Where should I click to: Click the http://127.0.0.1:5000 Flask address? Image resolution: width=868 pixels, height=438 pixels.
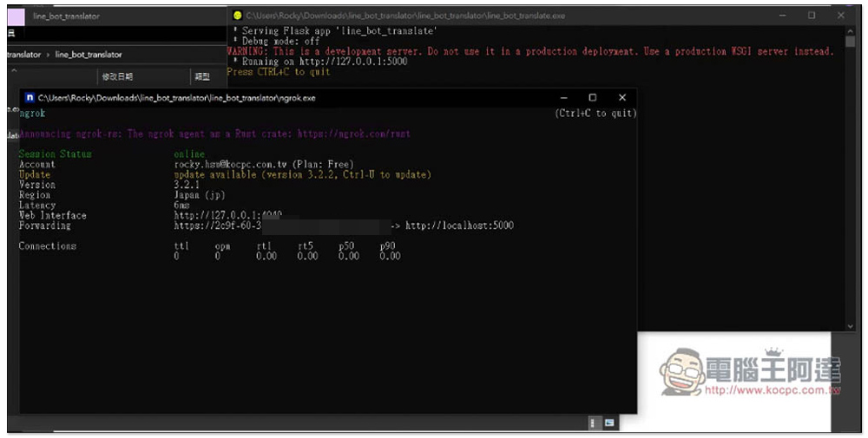353,62
